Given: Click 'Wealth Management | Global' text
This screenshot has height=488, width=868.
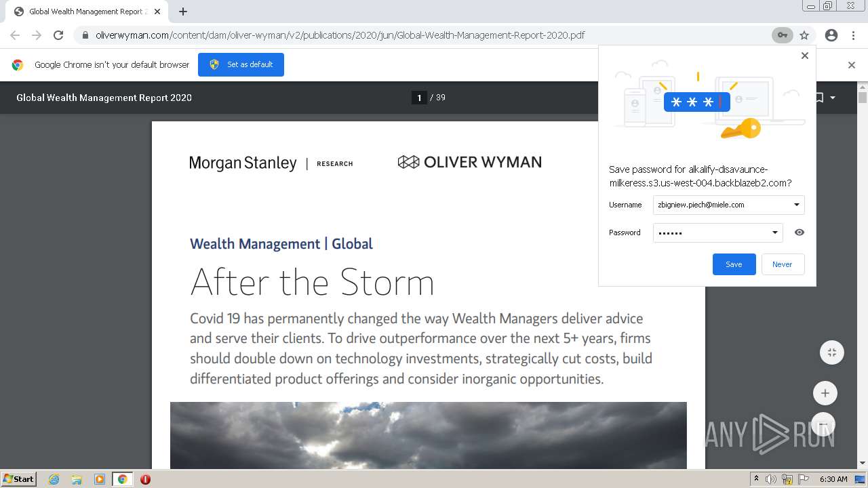Looking at the screenshot, I should coord(281,244).
